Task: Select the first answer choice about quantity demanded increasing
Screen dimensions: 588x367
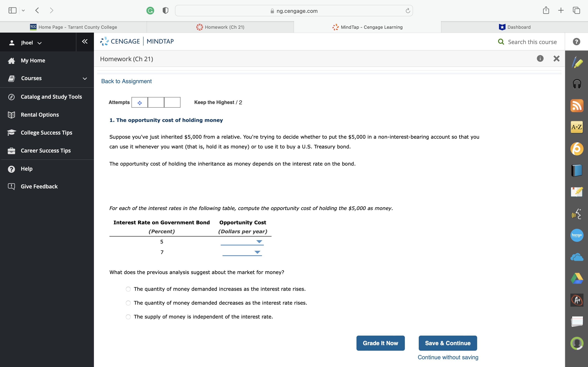Action: pyautogui.click(x=128, y=289)
